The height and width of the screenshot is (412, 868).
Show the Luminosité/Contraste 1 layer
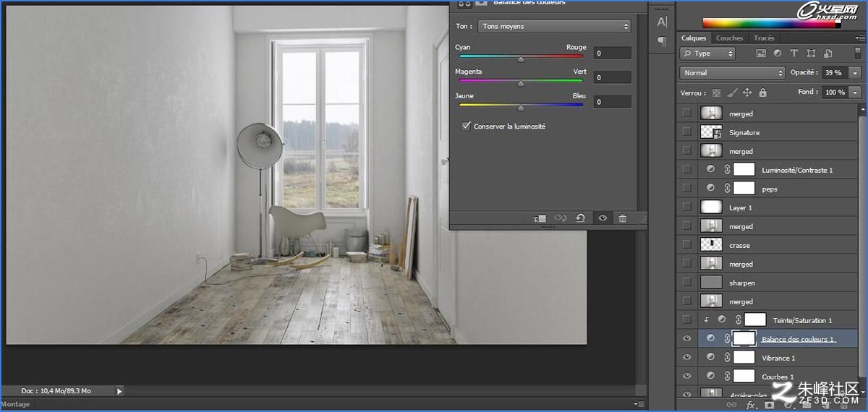coord(687,169)
